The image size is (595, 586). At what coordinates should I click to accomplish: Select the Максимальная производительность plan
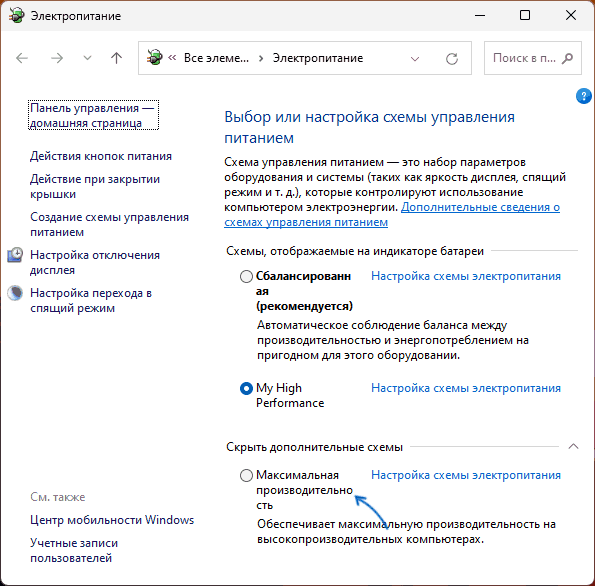tap(246, 475)
